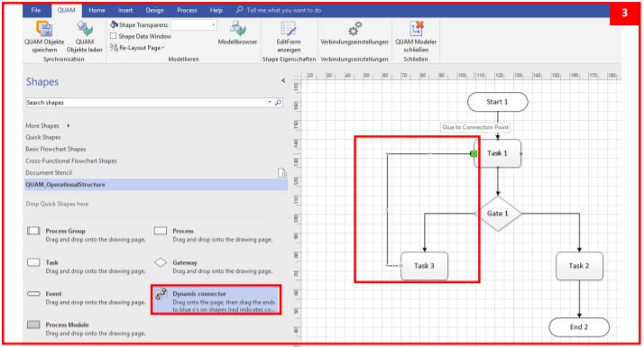Switch to the Design ribbon tab

[x=154, y=10]
